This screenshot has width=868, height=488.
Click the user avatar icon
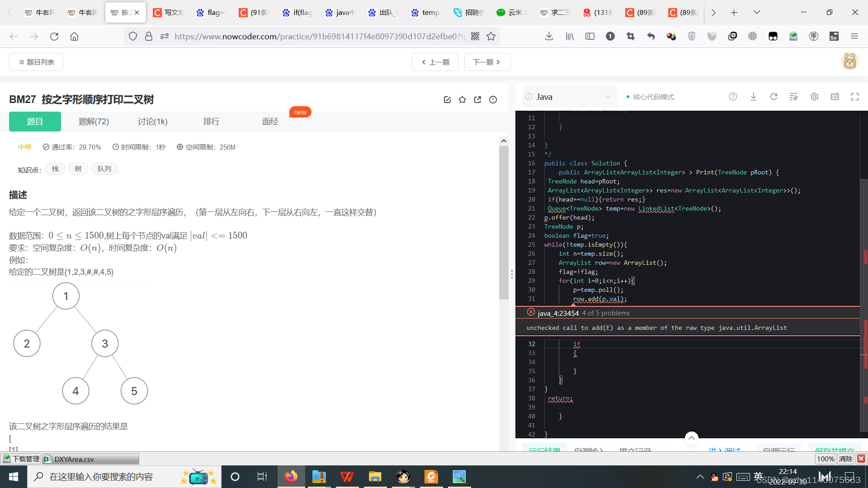tap(849, 61)
